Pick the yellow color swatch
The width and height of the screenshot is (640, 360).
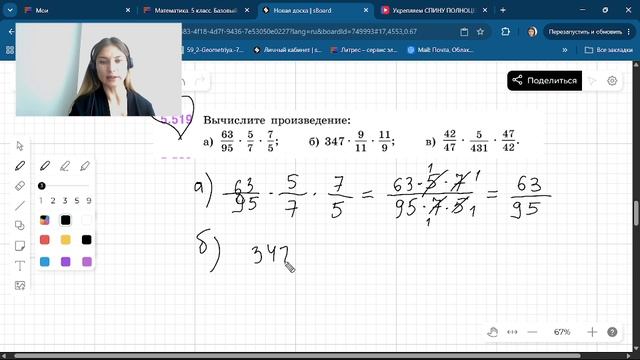click(x=65, y=240)
